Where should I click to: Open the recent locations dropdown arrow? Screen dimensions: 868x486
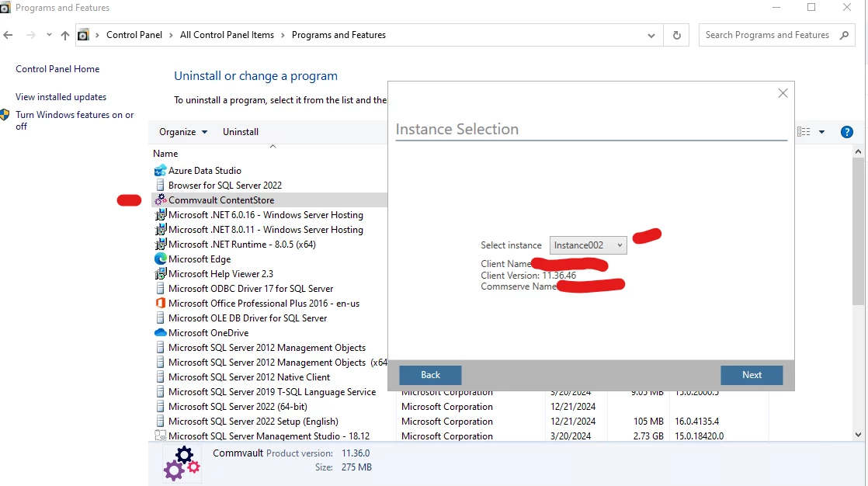tap(49, 35)
